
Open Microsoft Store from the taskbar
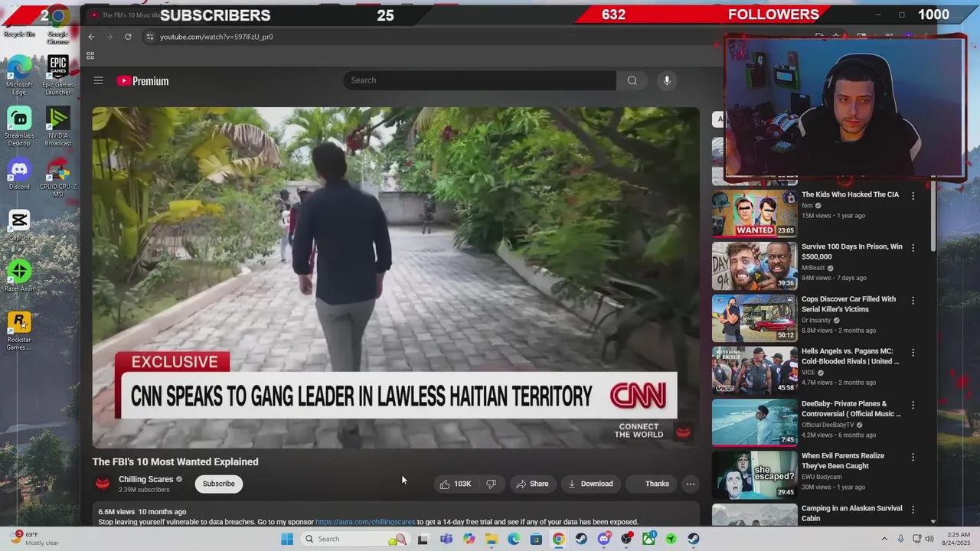click(536, 539)
